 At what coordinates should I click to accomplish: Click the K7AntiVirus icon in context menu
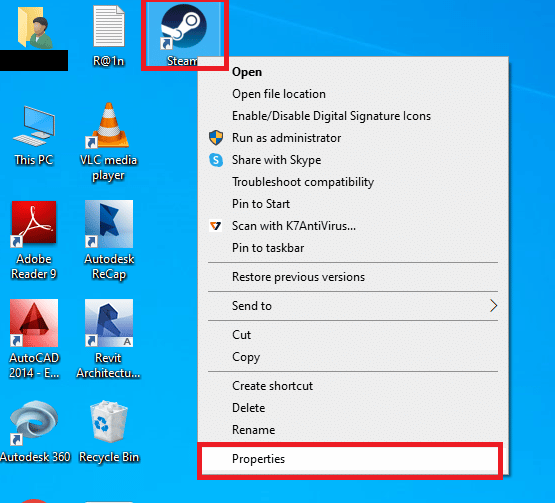click(x=216, y=225)
